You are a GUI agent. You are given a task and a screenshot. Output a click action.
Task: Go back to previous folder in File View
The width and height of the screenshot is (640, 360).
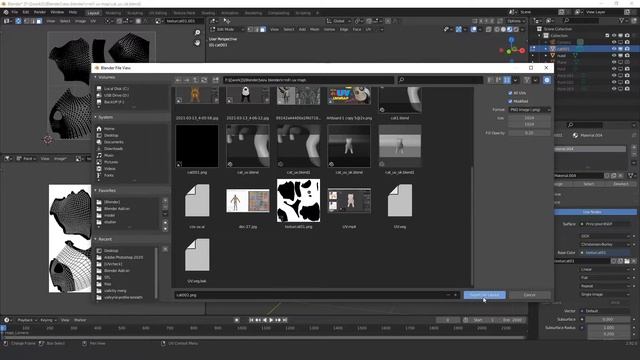(178, 80)
